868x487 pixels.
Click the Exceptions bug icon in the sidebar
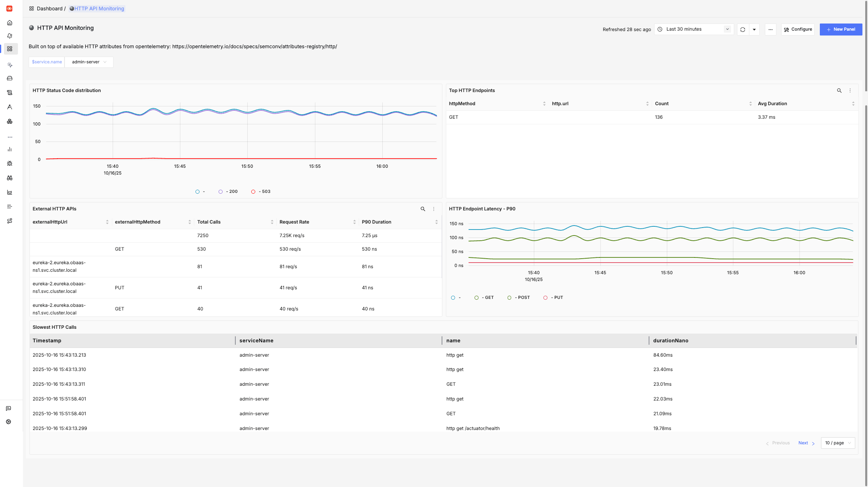tap(10, 163)
